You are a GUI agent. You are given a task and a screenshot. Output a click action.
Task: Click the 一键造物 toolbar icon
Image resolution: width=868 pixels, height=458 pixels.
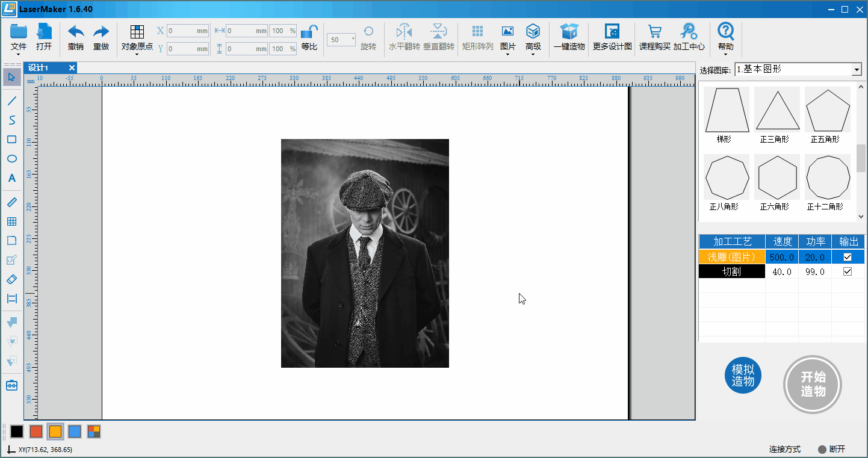569,37
